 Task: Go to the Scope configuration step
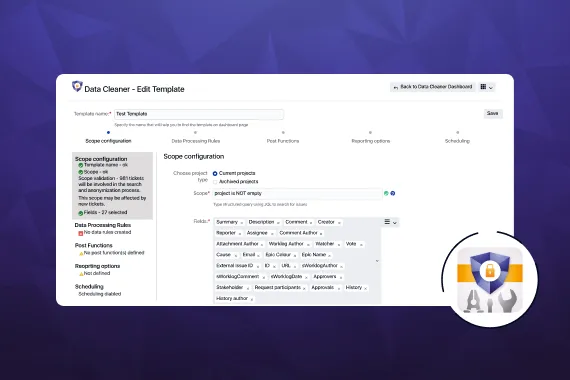tap(108, 141)
